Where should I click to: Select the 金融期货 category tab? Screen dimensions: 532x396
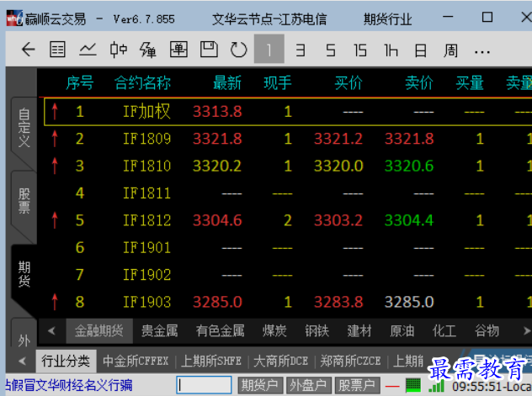[99, 330]
